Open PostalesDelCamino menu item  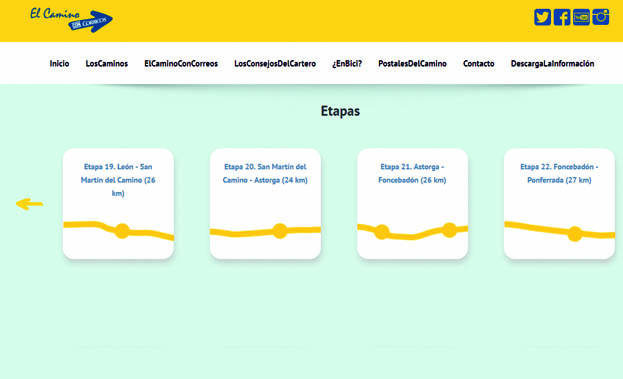coord(412,64)
